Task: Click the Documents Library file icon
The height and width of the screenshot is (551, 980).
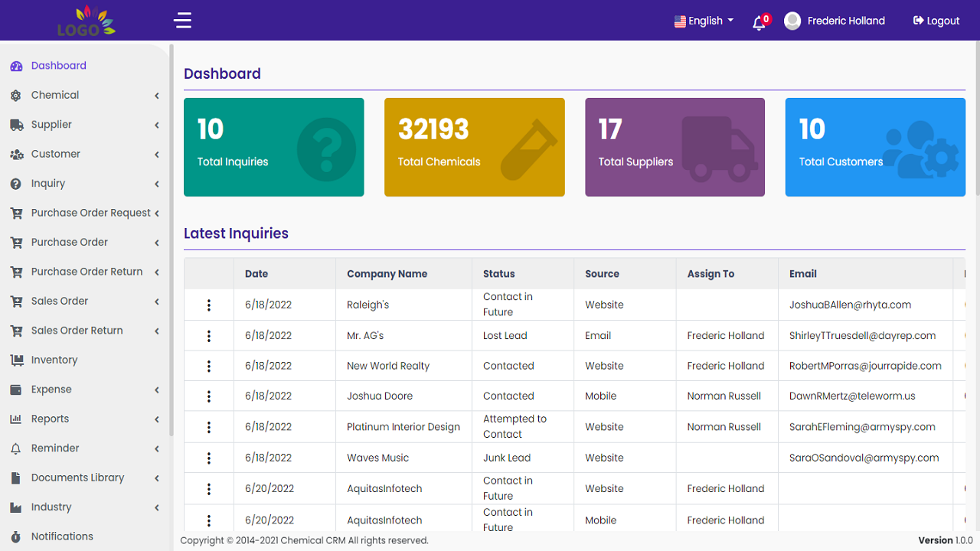Action: coord(16,478)
